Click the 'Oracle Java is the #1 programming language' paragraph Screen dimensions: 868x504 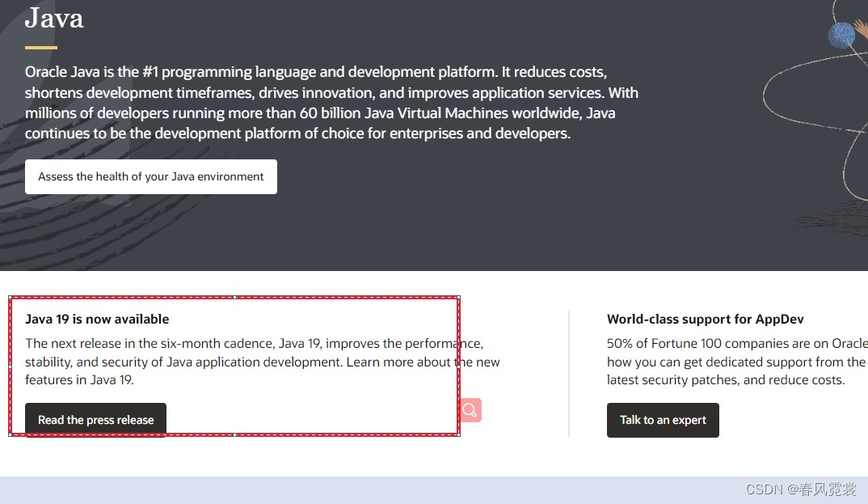tap(331, 103)
